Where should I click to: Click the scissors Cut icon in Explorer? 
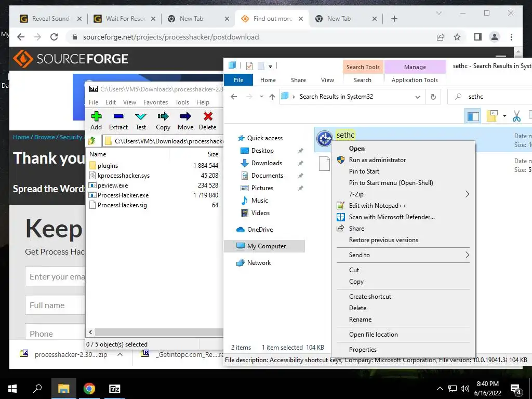point(516,116)
